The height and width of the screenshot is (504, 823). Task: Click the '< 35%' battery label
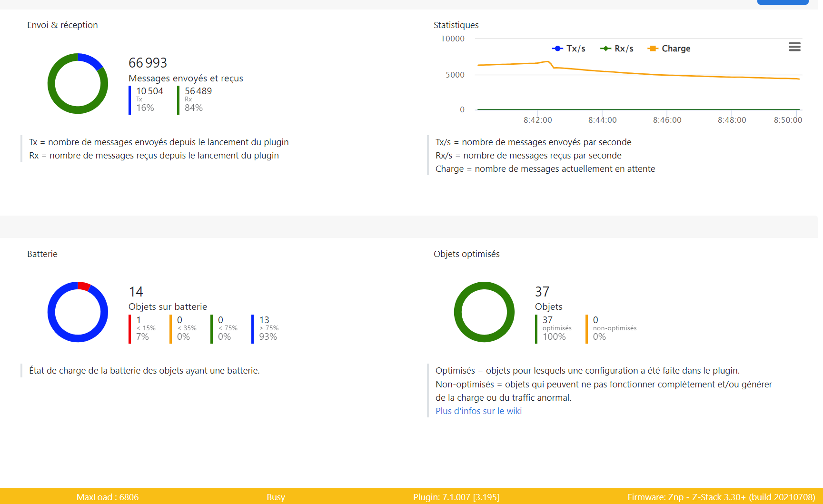(x=187, y=328)
